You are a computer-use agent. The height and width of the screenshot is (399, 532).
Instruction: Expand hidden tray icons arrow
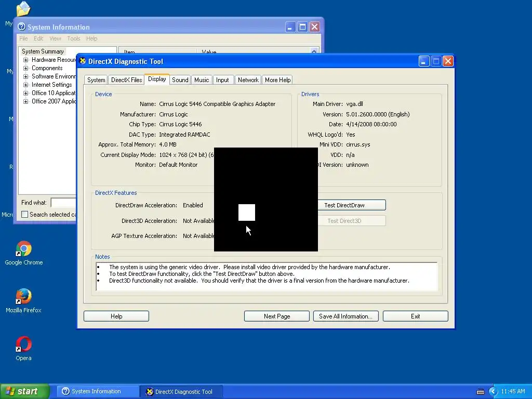493,392
